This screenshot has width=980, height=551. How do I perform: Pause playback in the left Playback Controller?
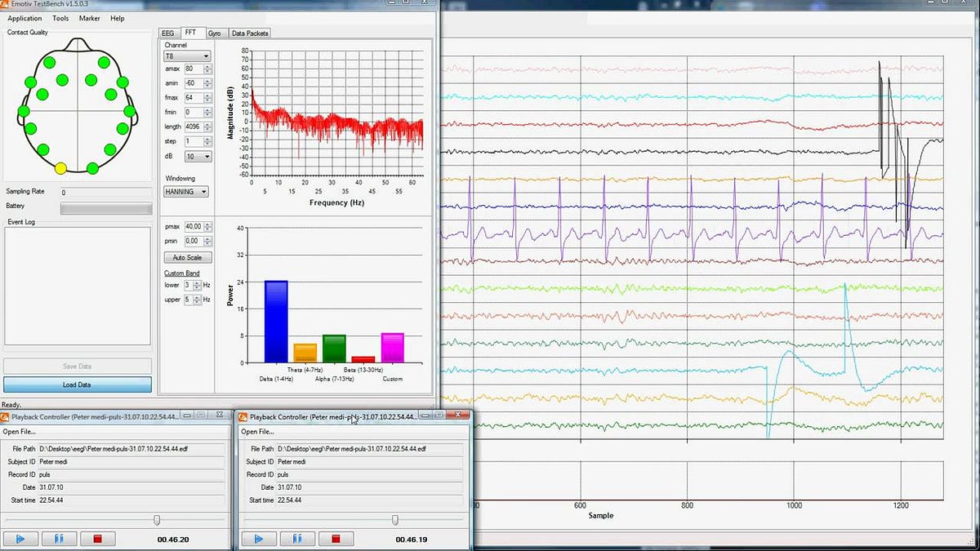59,539
